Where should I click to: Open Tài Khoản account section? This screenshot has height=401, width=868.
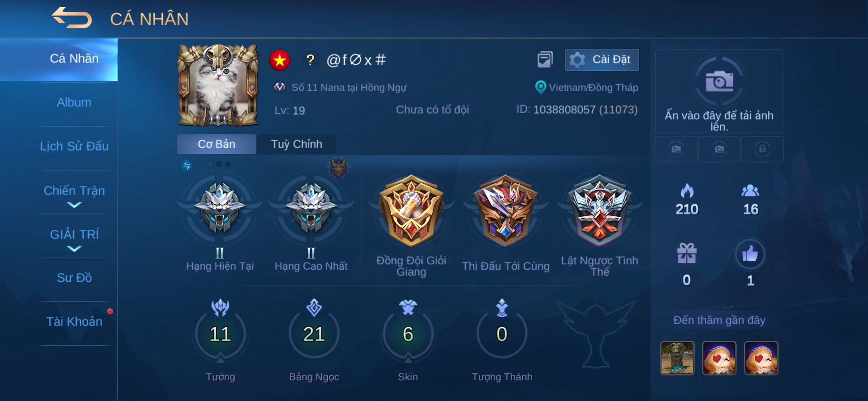tap(74, 321)
